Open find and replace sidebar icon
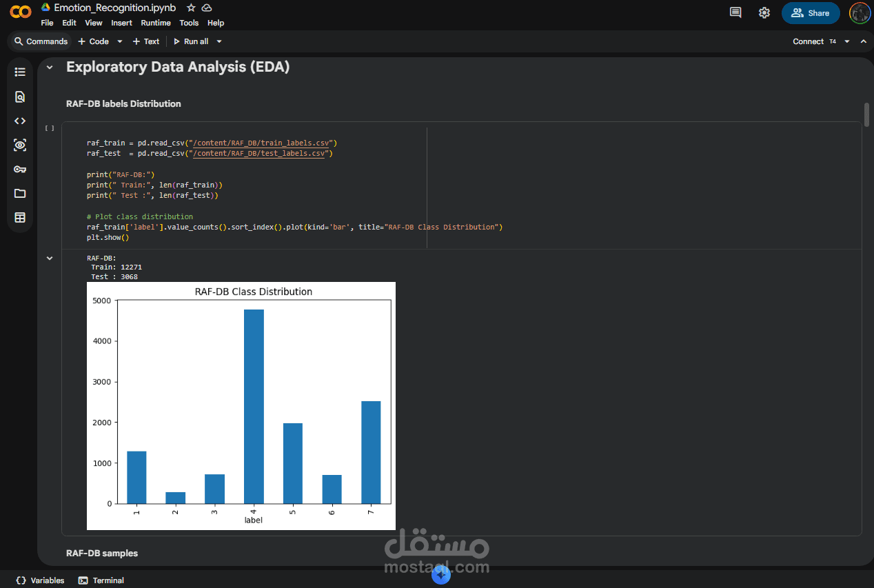Viewport: 874px width, 588px height. coord(20,97)
